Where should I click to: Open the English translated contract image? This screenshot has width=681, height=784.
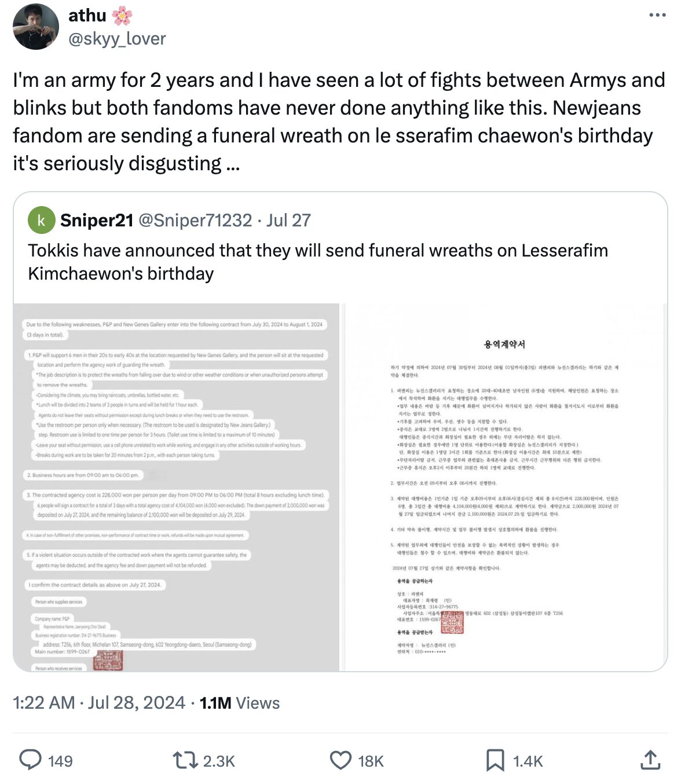[x=177, y=487]
